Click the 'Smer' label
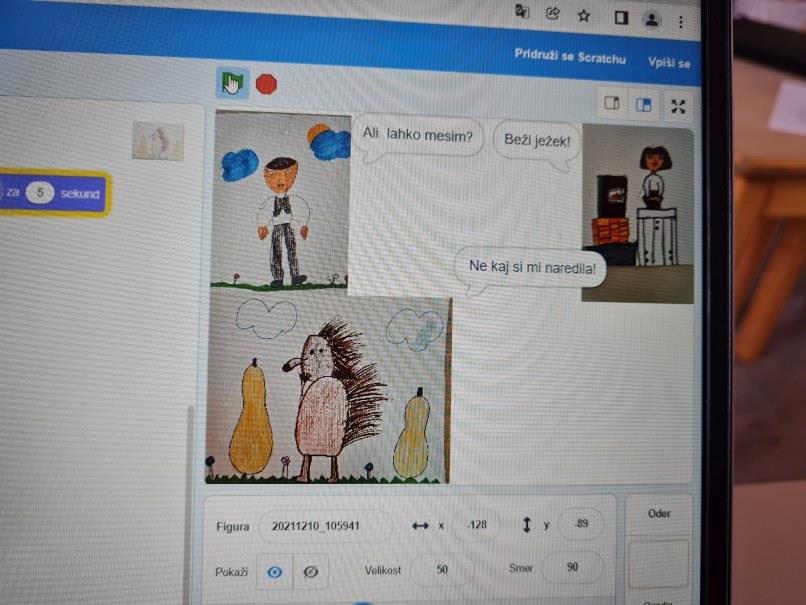The image size is (806, 605). 520,568
